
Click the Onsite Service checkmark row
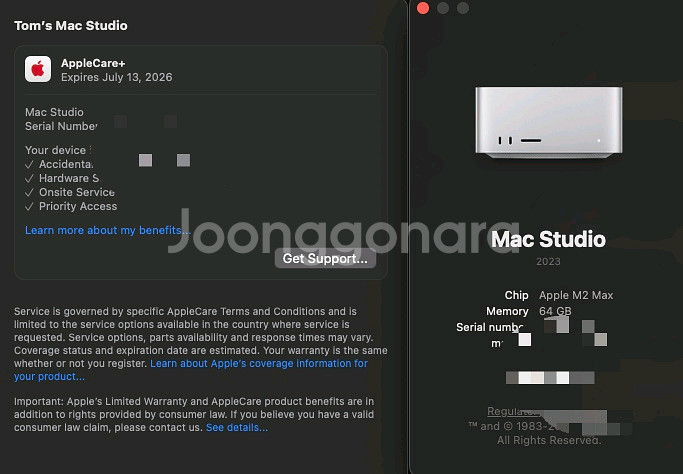click(x=70, y=192)
